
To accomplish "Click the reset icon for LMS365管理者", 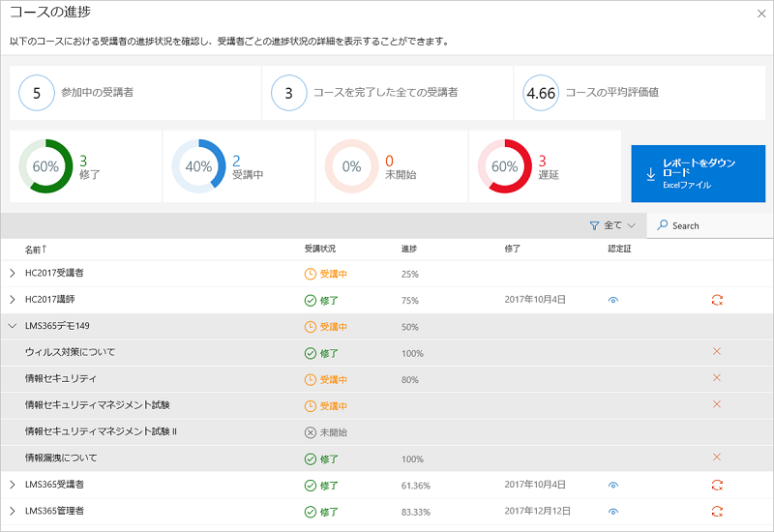I will coord(717,511).
